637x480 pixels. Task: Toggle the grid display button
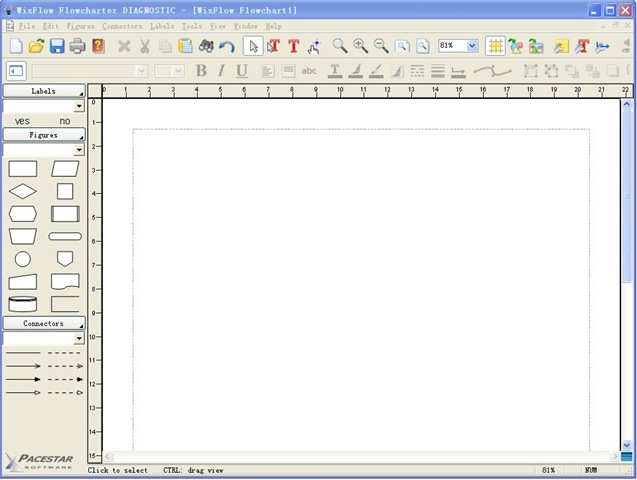tap(495, 46)
